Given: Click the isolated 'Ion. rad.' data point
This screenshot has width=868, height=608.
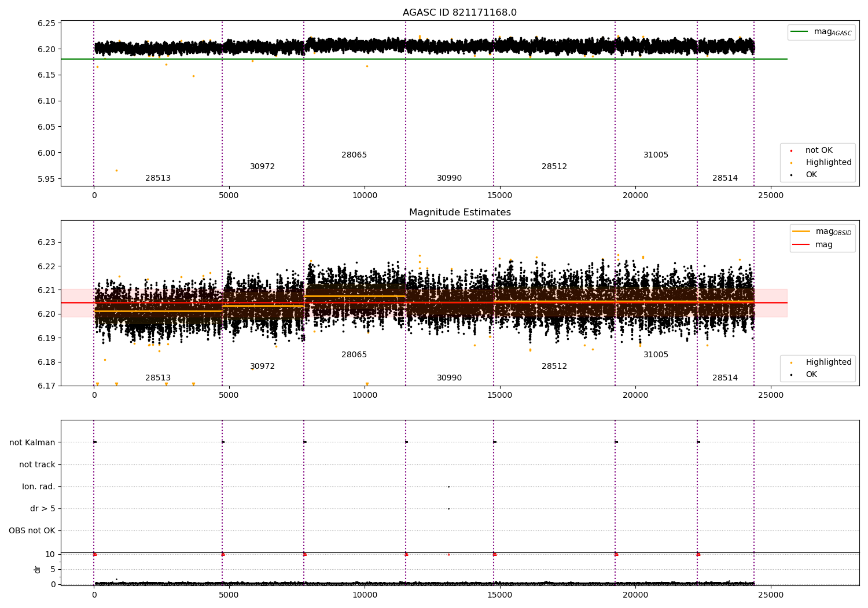Looking at the screenshot, I should pos(448,486).
